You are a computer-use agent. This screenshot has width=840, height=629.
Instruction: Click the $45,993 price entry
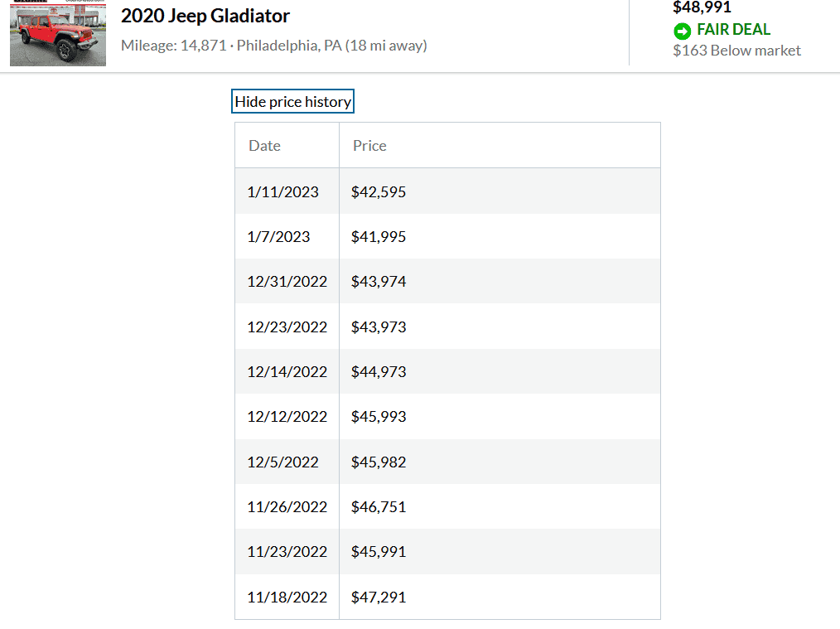(x=379, y=416)
